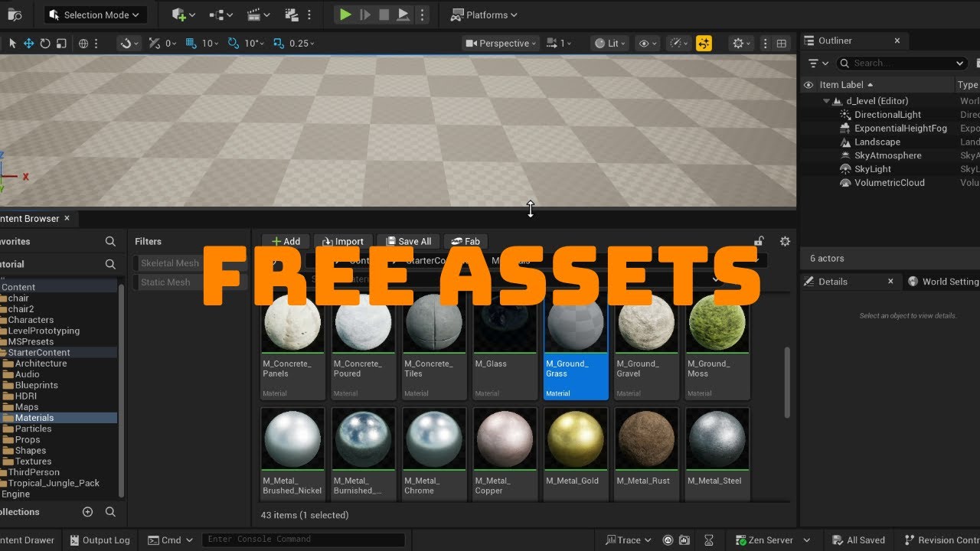The height and width of the screenshot is (551, 980).
Task: Toggle surface snapping in the viewport toolbar
Action: point(128,44)
